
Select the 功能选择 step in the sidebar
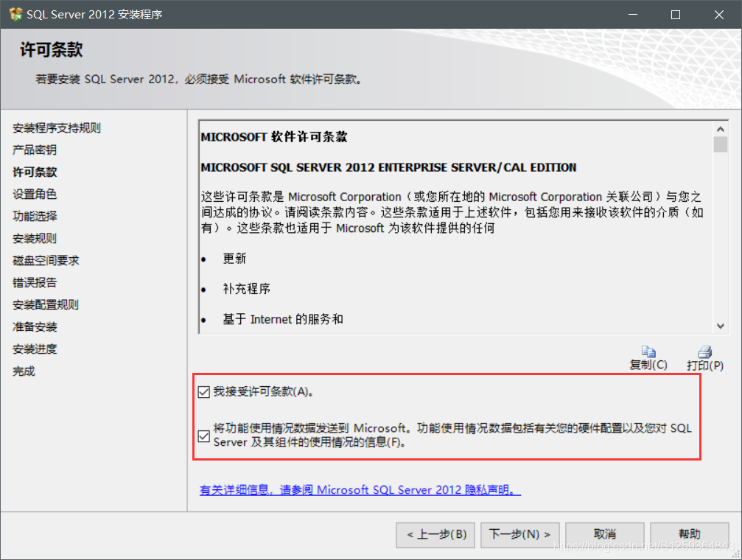tap(35, 217)
